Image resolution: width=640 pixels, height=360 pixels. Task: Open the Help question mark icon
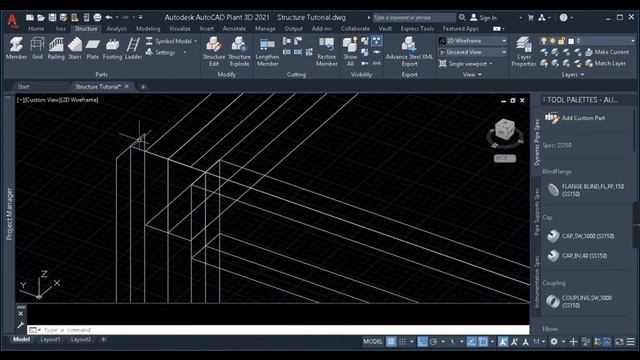[564, 18]
